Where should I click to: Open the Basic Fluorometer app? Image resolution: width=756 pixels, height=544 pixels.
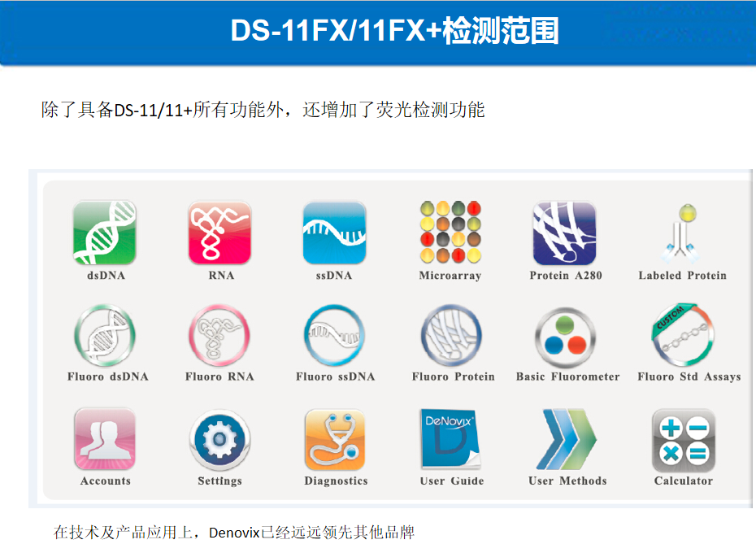[565, 337]
